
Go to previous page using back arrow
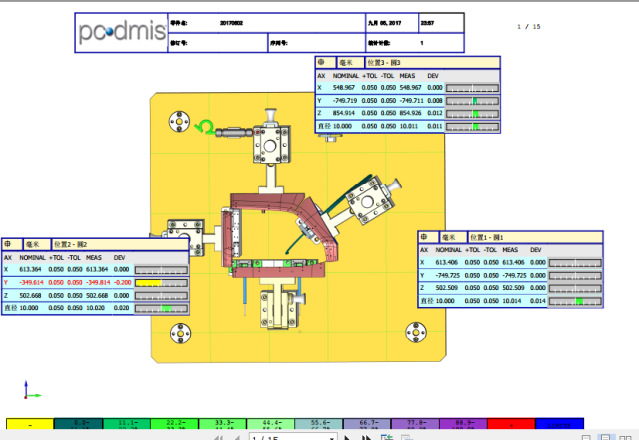click(235, 437)
